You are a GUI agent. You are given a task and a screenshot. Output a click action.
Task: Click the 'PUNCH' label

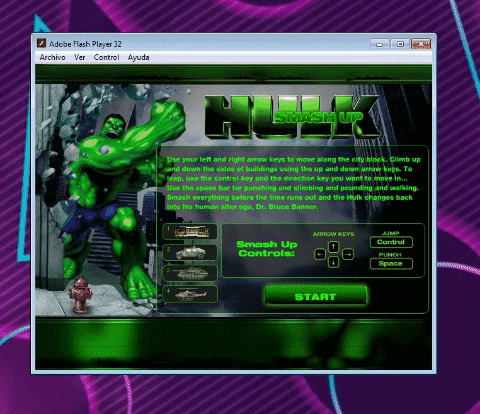(390, 255)
